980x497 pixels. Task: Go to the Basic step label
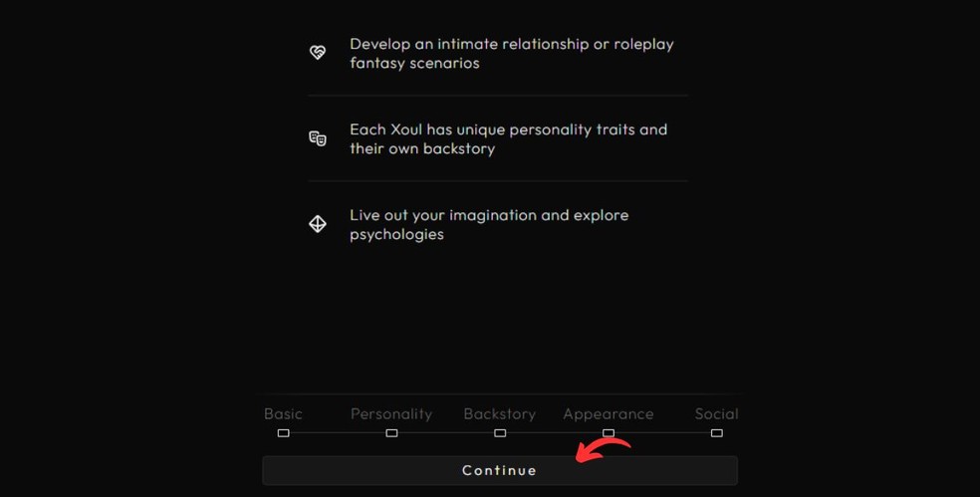click(x=283, y=413)
